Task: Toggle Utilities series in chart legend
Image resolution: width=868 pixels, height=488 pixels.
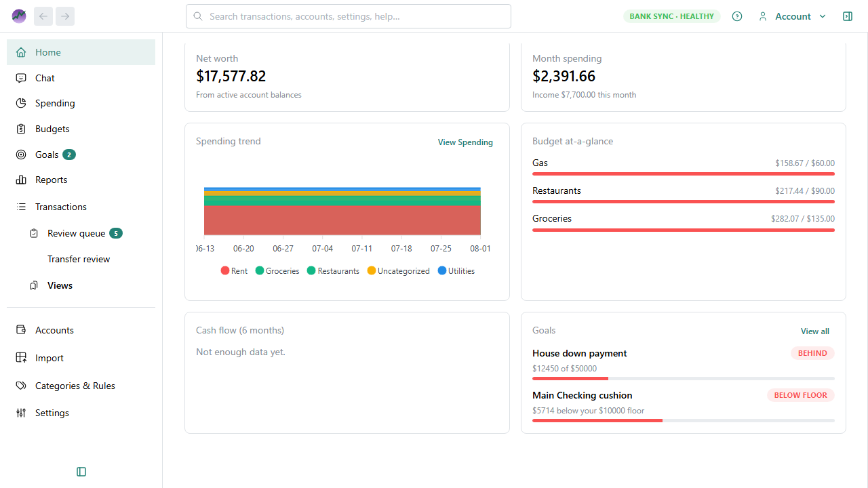Action: [x=456, y=271]
